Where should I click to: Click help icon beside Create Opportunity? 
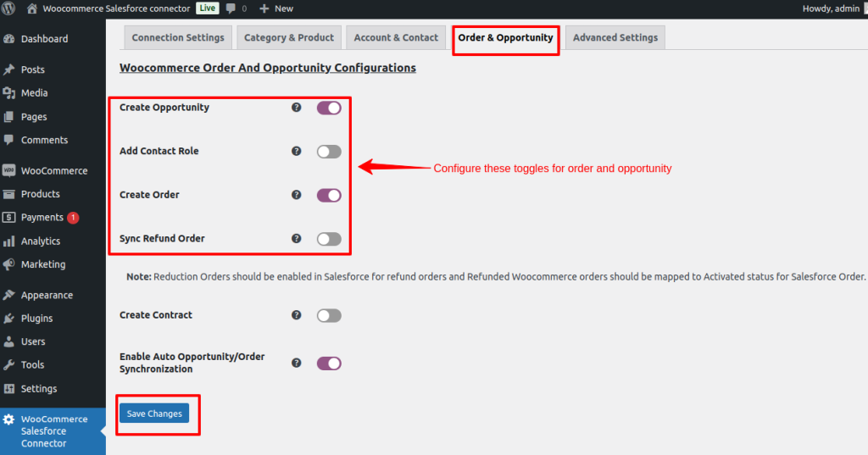pos(297,108)
